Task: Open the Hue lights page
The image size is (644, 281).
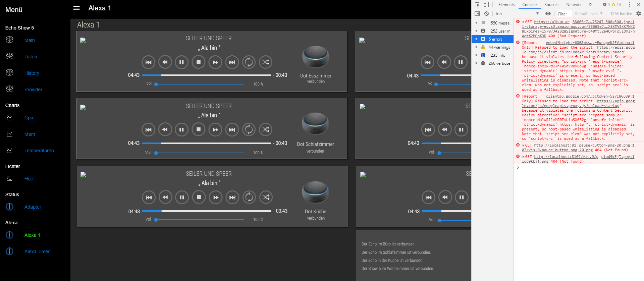Action: coord(29,179)
